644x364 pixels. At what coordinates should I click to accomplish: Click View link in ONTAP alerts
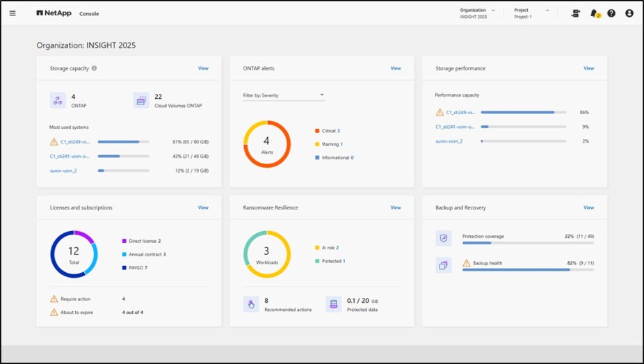click(396, 68)
